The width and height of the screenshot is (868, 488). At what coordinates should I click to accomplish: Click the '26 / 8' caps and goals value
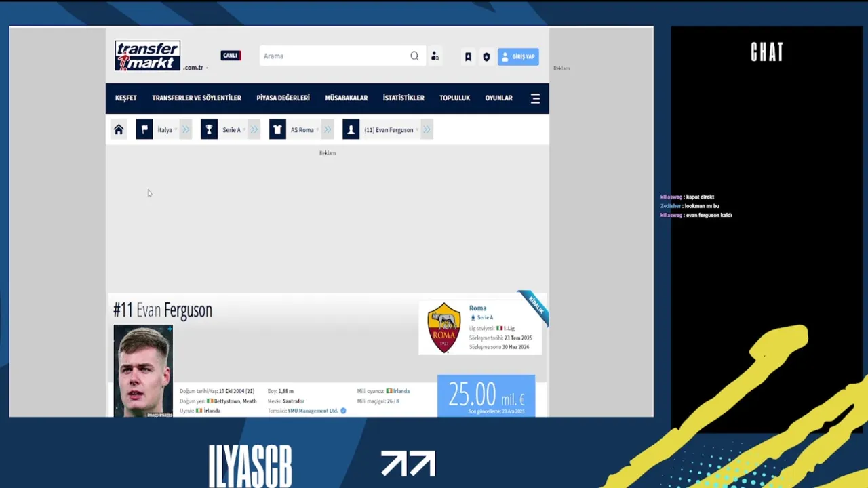pyautogui.click(x=393, y=401)
